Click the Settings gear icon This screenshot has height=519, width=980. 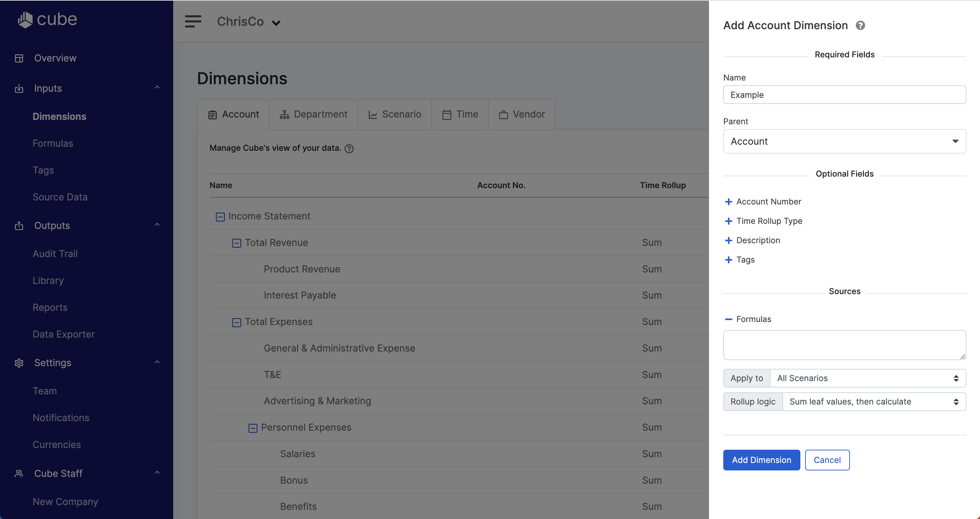tap(19, 363)
